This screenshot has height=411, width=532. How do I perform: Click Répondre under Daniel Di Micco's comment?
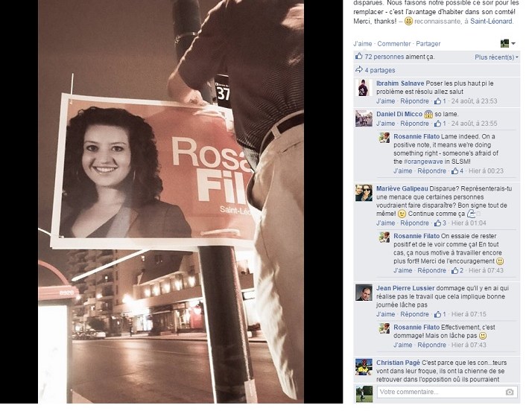click(414, 124)
